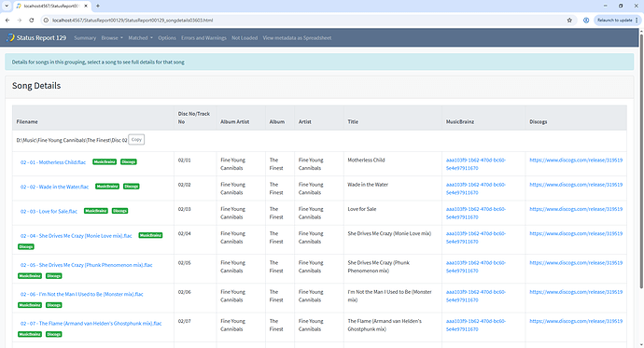Open the Summary menu item
Viewport: 644px width, 348px height.
pos(85,37)
